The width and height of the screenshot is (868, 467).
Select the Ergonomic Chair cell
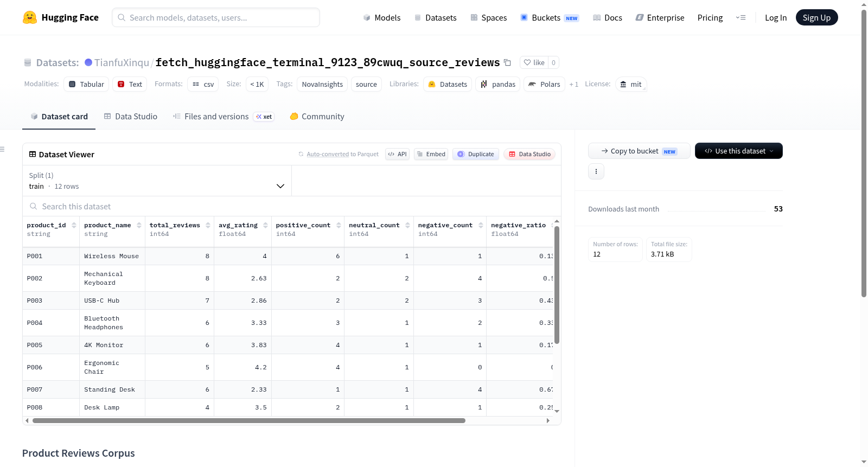[x=112, y=367]
